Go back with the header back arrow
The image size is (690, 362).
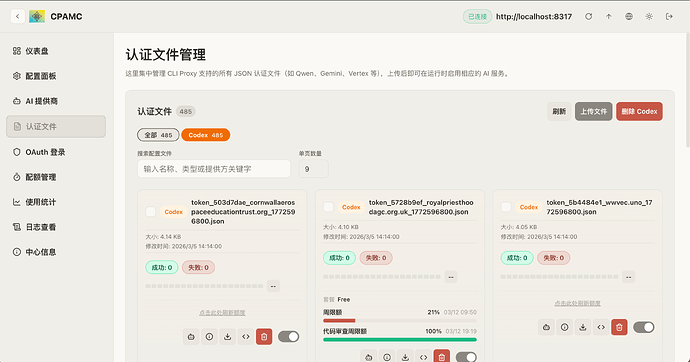point(18,17)
